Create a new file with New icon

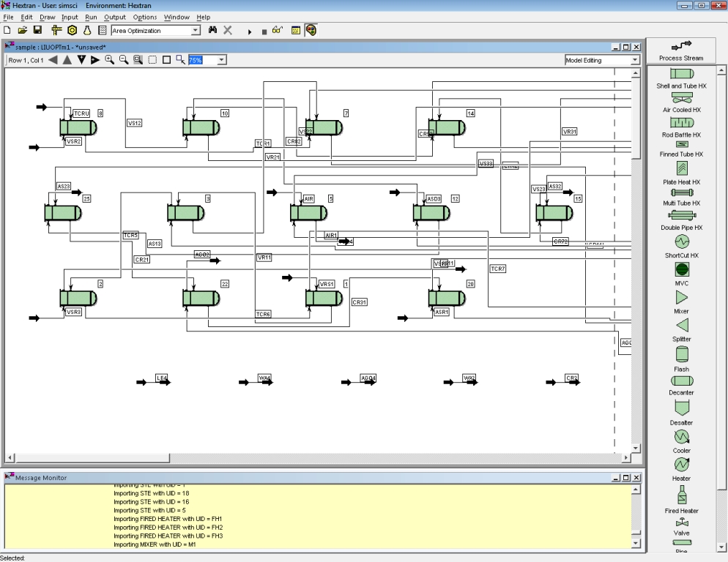(x=7, y=30)
